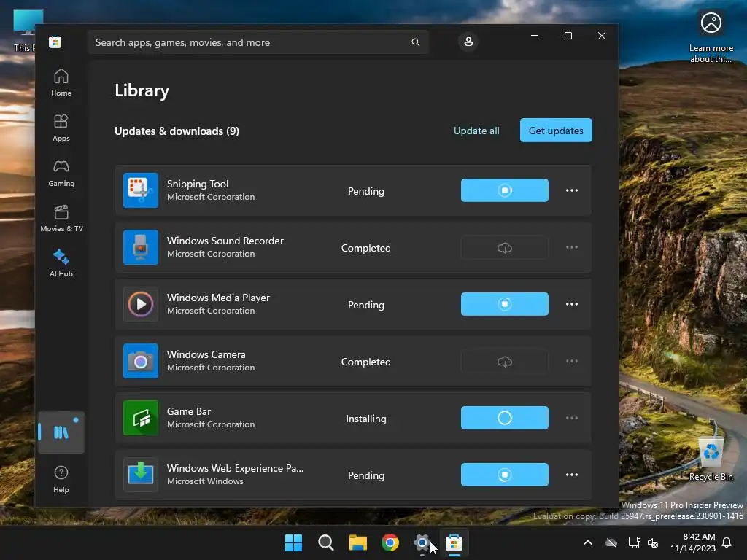Click the Windows Sound Recorder app icon
The image size is (747, 560).
[141, 247]
